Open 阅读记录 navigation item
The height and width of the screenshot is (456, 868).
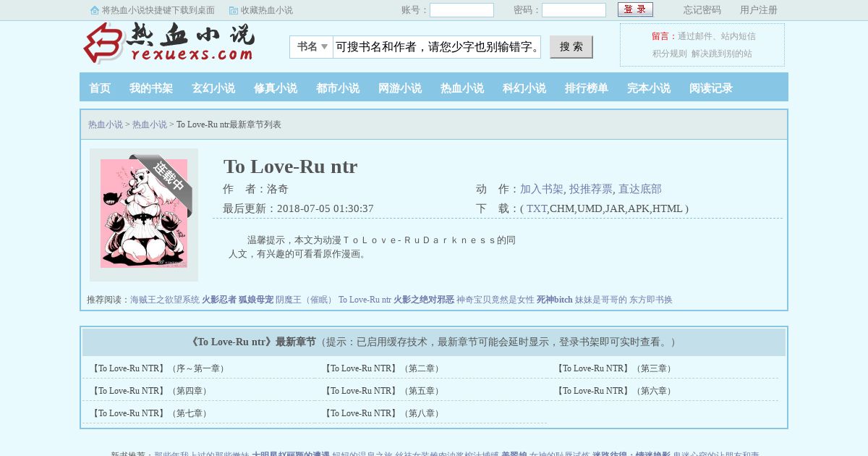(x=711, y=88)
